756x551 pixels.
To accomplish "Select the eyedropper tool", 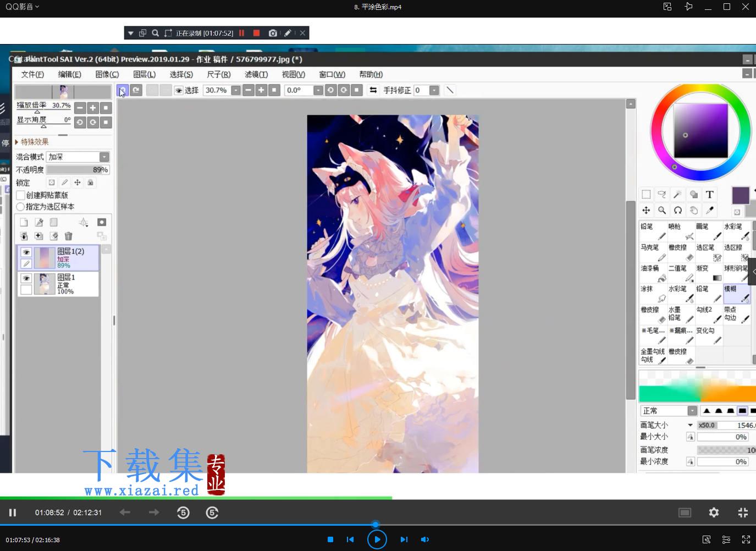I will pyautogui.click(x=710, y=210).
